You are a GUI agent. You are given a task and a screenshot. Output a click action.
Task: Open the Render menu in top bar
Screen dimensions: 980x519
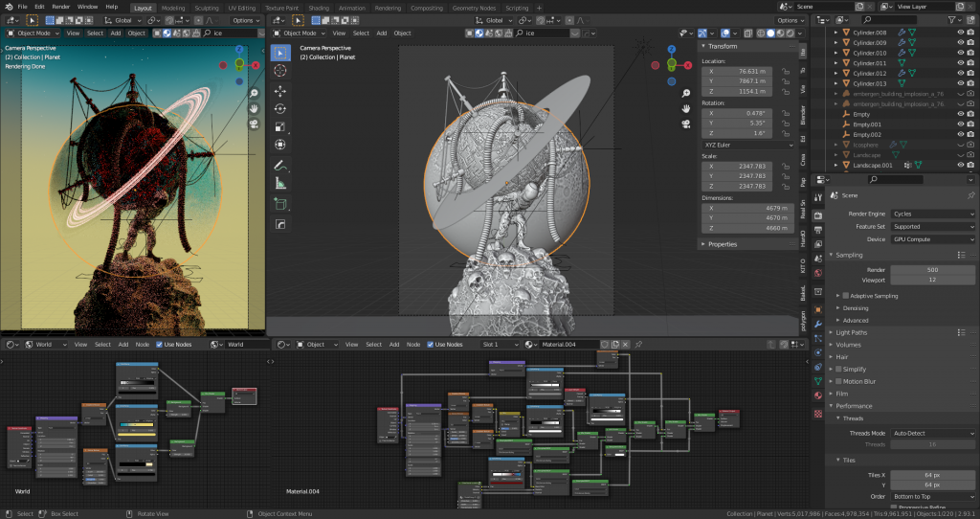pyautogui.click(x=60, y=7)
